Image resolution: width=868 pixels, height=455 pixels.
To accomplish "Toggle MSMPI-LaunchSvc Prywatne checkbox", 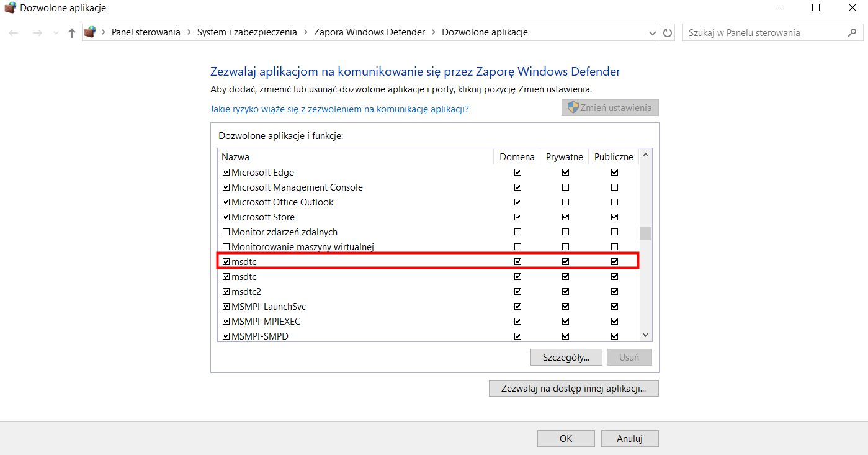I will (565, 307).
